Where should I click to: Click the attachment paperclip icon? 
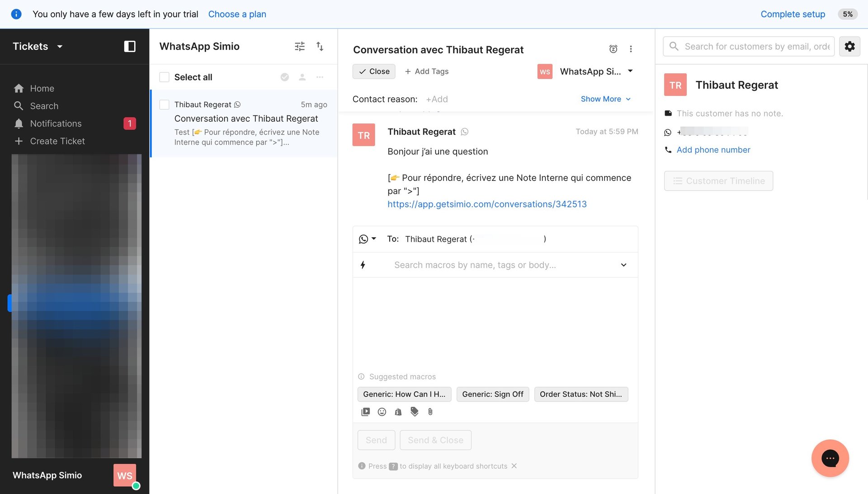pos(430,412)
